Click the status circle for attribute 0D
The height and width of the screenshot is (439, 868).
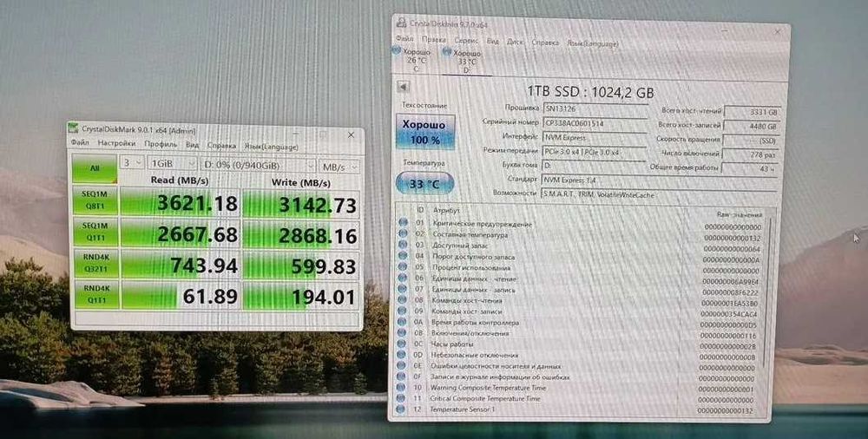tap(403, 355)
